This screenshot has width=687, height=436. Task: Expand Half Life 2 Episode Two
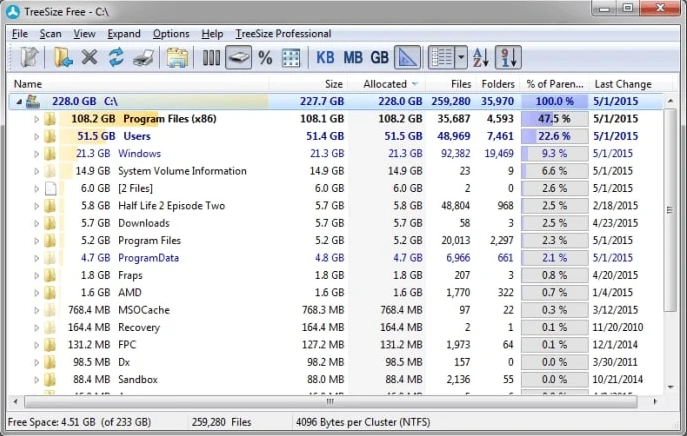pyautogui.click(x=36, y=206)
